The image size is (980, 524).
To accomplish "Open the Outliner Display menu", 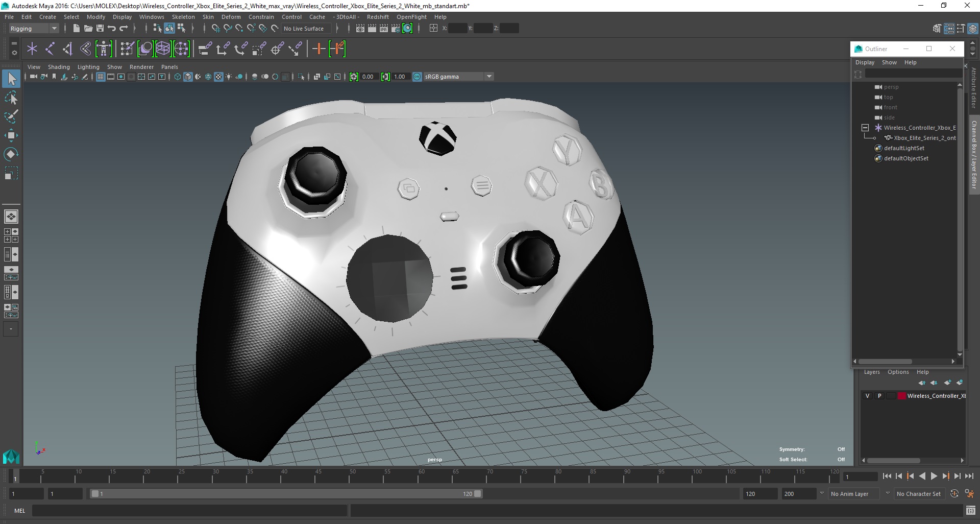I will (x=865, y=62).
